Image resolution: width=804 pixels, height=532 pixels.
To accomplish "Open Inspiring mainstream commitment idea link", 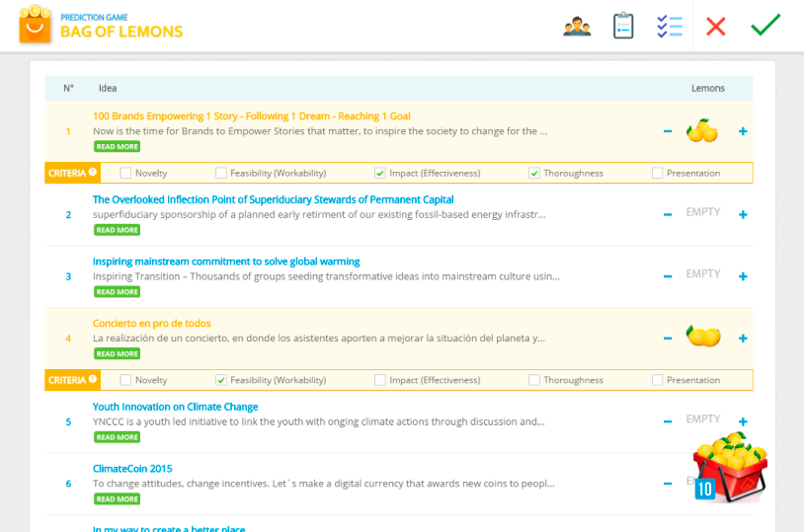I will (x=226, y=262).
